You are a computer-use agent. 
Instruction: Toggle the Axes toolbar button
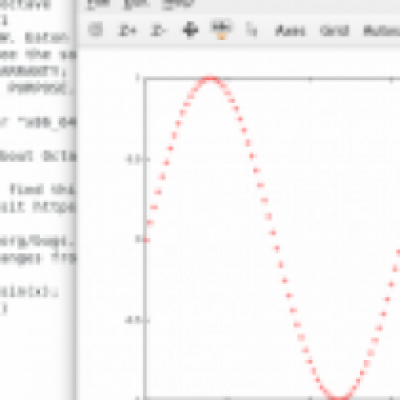click(290, 31)
